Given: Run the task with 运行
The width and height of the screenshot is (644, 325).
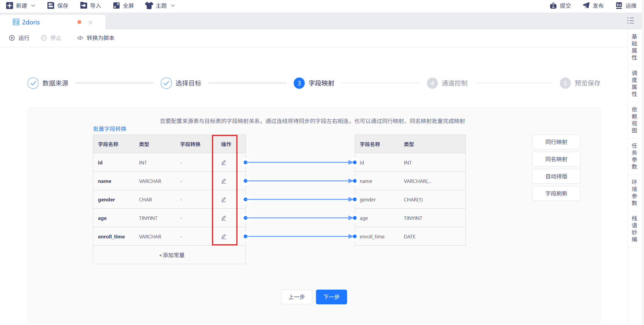Looking at the screenshot, I should click(19, 38).
